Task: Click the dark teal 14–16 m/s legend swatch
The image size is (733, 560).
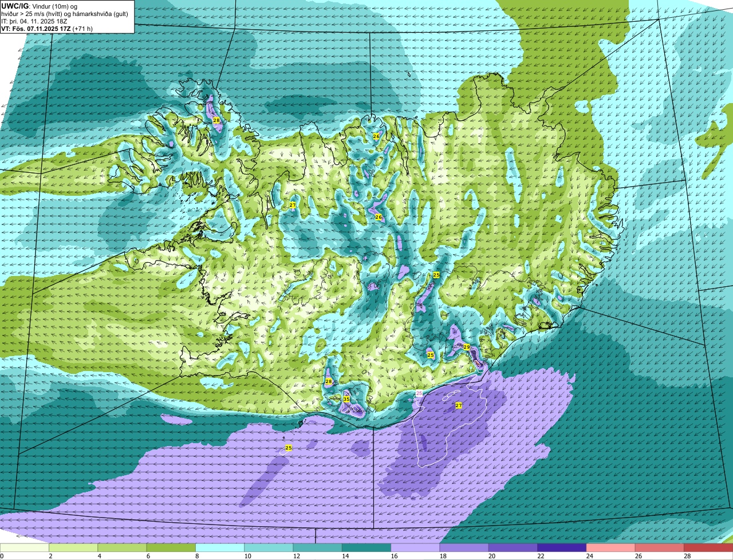Action: point(366,548)
